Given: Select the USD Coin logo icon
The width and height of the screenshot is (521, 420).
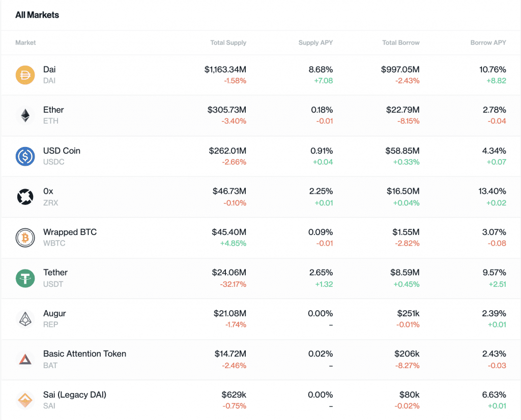Looking at the screenshot, I should click(x=25, y=157).
